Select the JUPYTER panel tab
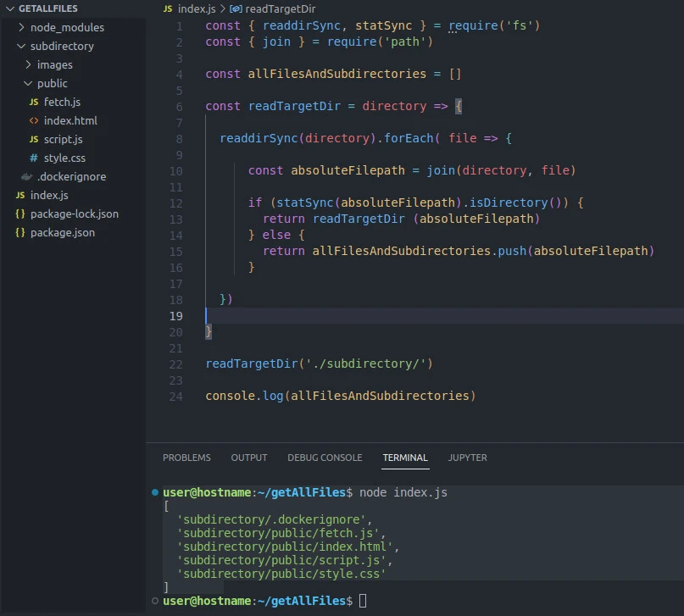684x616 pixels. (468, 458)
